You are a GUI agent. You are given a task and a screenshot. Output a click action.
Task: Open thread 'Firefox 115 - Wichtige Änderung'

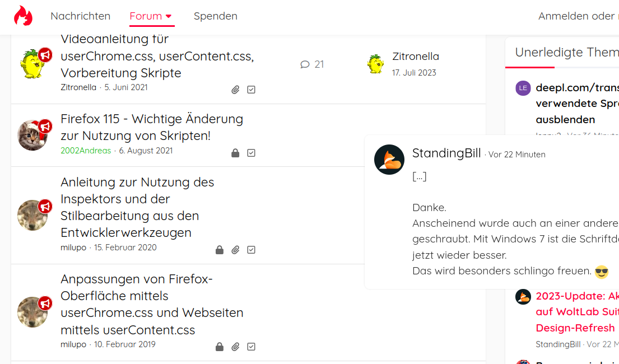152,127
